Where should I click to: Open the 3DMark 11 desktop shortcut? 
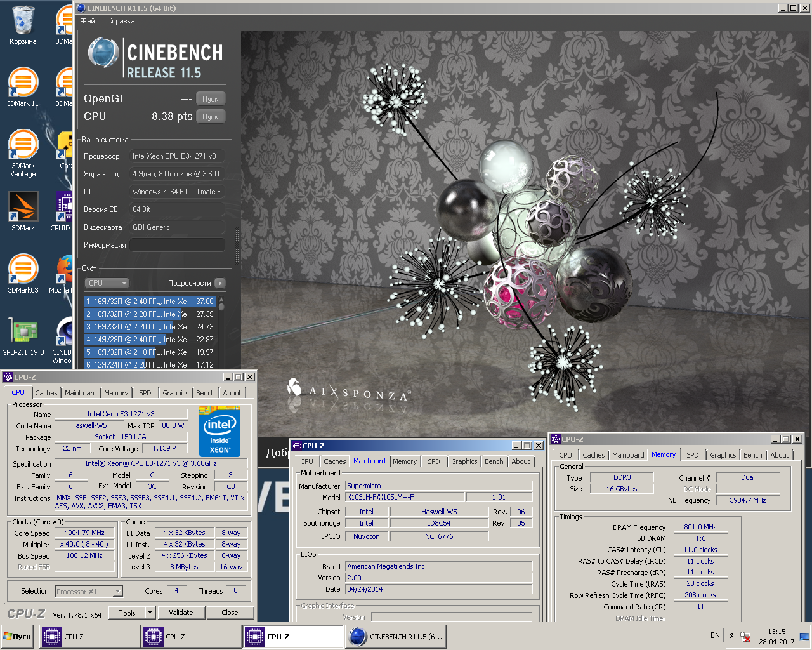click(23, 87)
